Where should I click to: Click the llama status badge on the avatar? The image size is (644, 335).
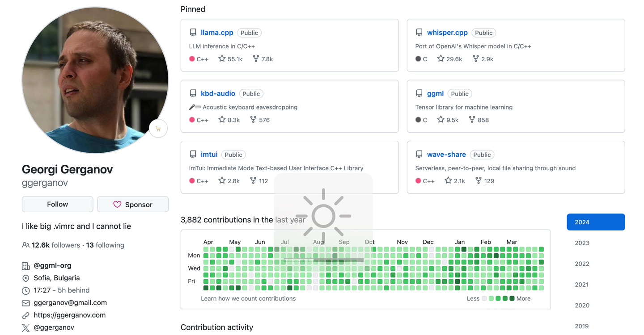point(158,129)
